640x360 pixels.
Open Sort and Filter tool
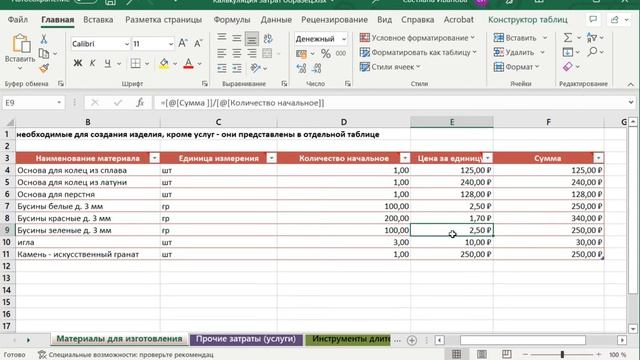pos(592,38)
